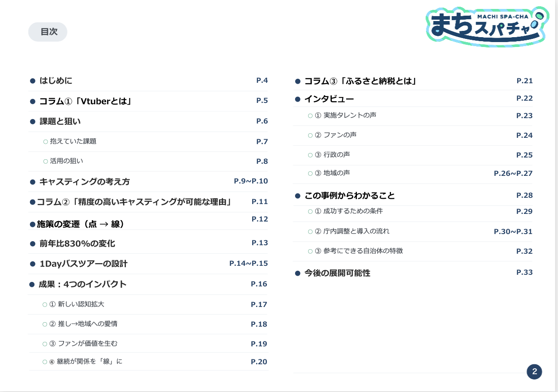Click page number P.13

point(260,243)
